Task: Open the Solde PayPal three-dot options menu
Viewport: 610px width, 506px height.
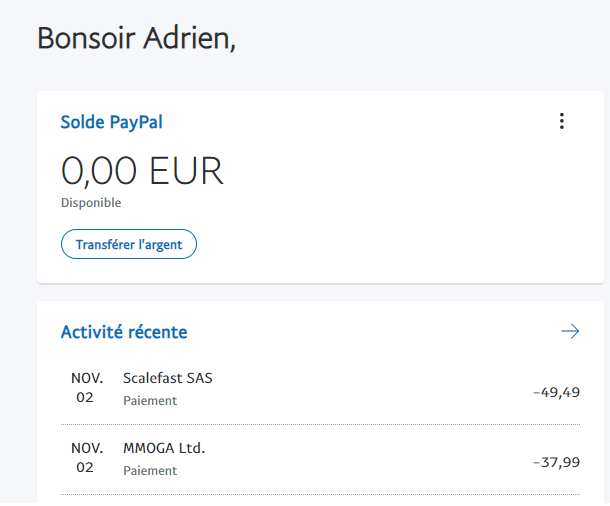Action: 562,122
